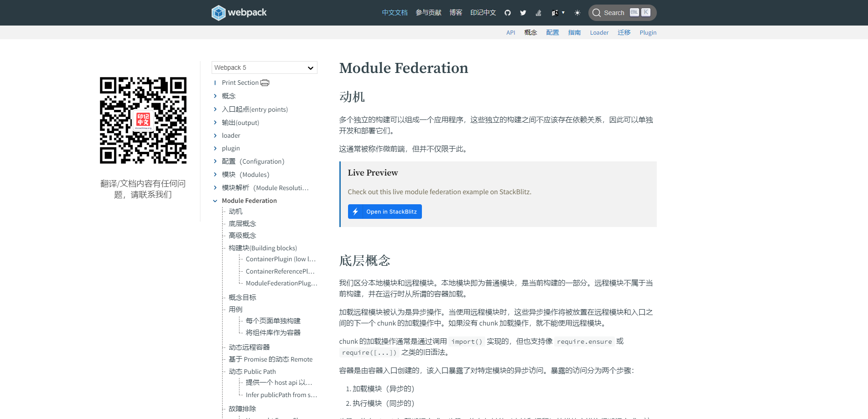Jump to 概念目标 in sidebar
The height and width of the screenshot is (419, 868).
[242, 297]
